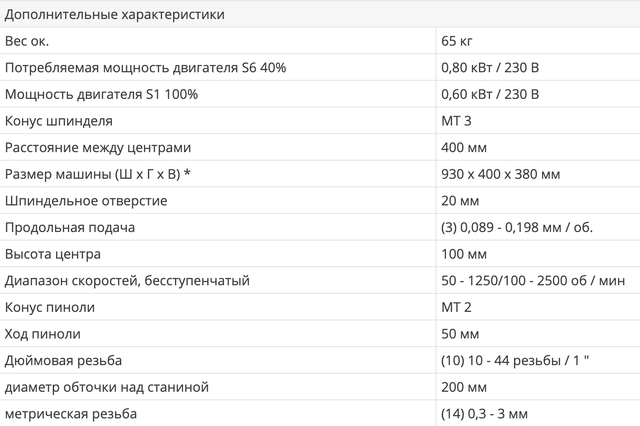Select the '0,80 кВт / 230 В' value
The width and height of the screenshot is (640, 426).
pos(490,68)
